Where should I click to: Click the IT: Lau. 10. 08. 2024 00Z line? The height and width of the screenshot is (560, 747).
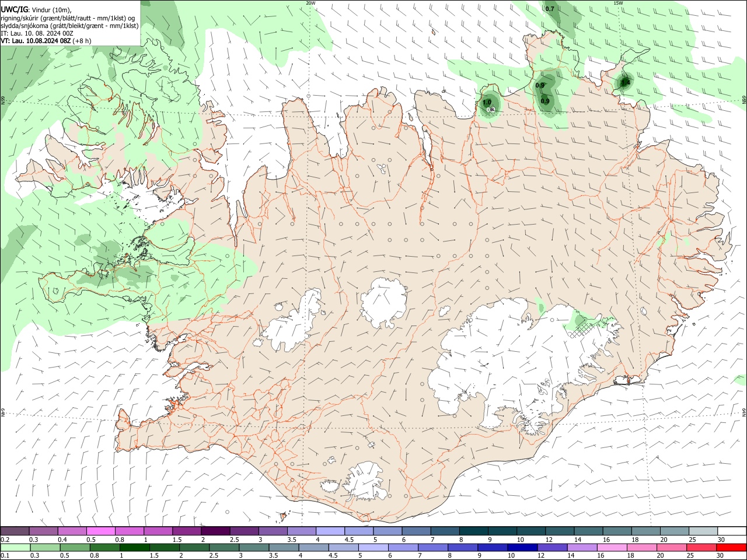(x=37, y=33)
